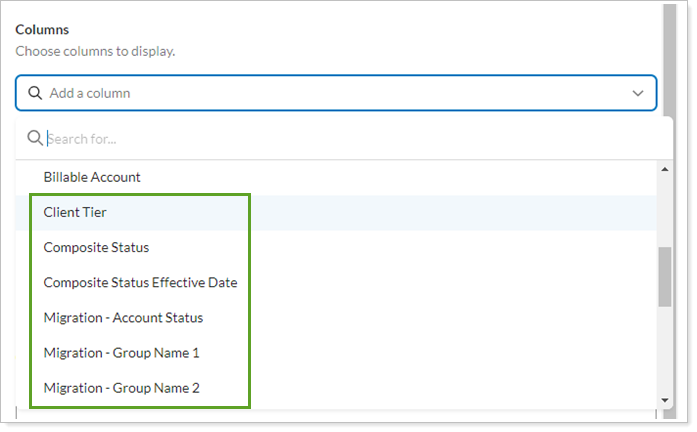697x432 pixels.
Task: Select Migration - Group Name 1
Action: click(122, 352)
